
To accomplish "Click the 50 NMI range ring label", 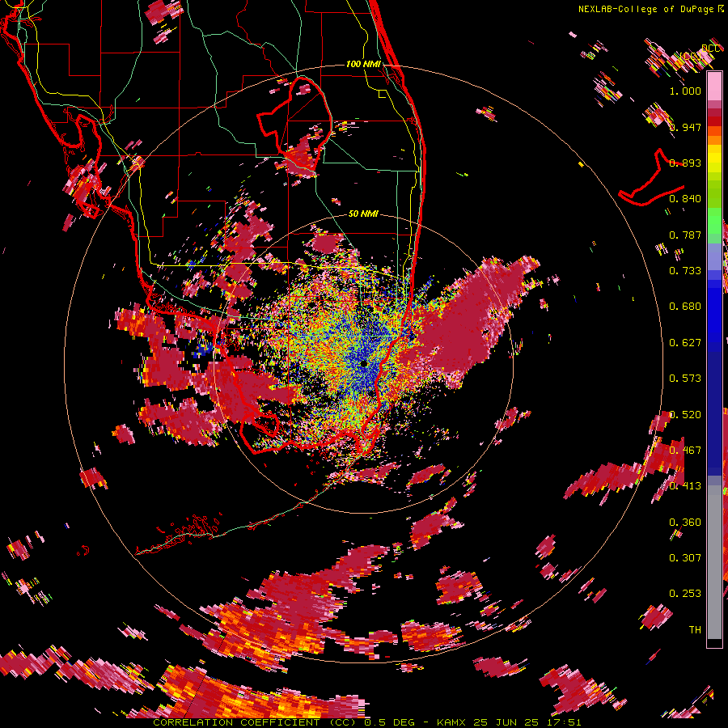I will (363, 214).
